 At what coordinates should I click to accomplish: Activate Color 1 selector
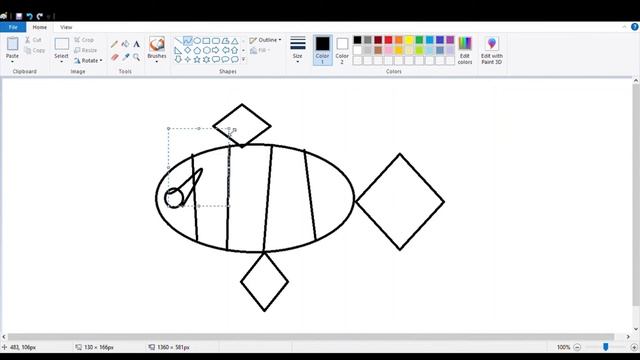(322, 50)
